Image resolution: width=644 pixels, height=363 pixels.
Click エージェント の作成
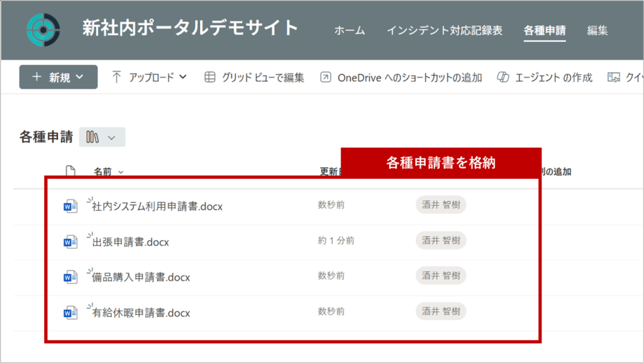pyautogui.click(x=545, y=77)
